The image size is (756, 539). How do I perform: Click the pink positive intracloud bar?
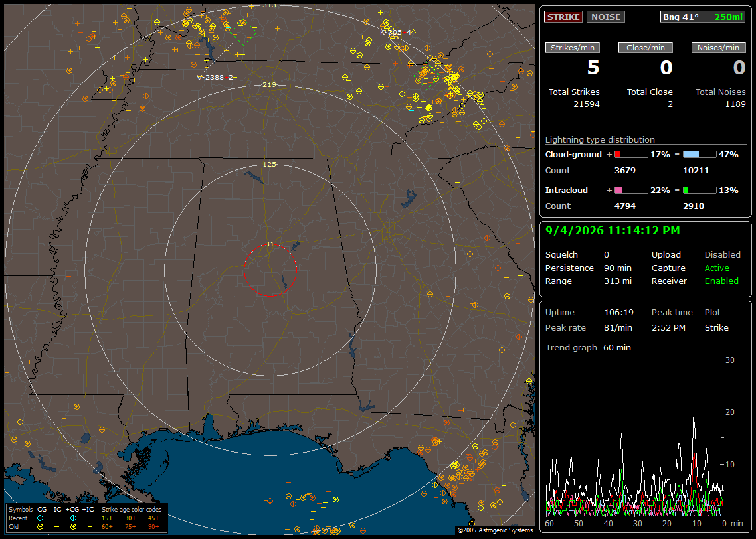pos(631,191)
